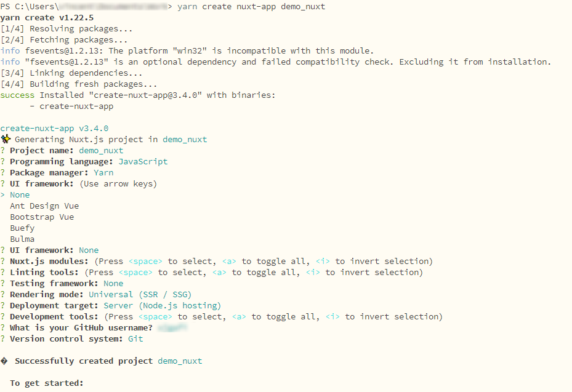Click the blurred GitHub username answer
Screen dimensions: 572x392
tap(172, 328)
